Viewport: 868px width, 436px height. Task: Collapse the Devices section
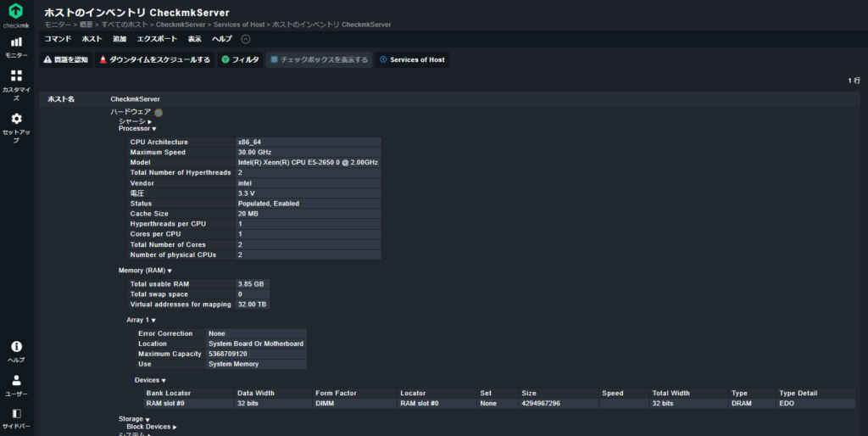coord(150,380)
